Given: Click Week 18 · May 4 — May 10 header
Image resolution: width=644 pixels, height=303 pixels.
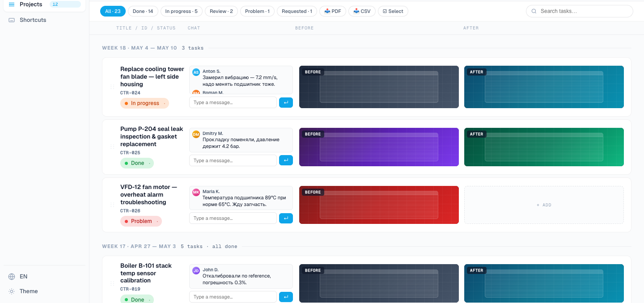Looking at the screenshot, I should [x=140, y=48].
